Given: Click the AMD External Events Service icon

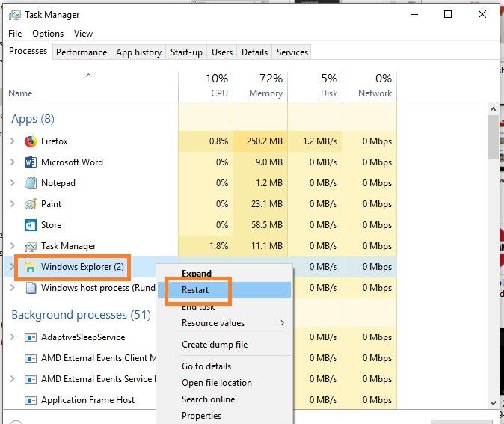Looking at the screenshot, I should pos(31,379).
